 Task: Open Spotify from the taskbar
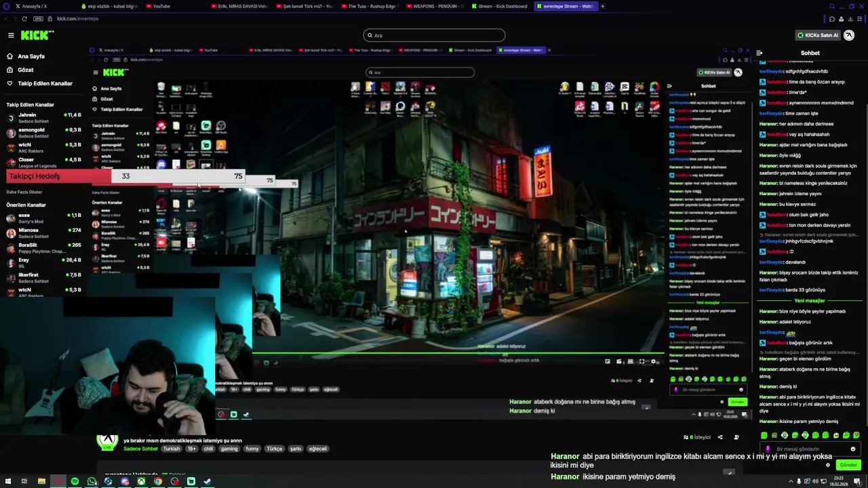pyautogui.click(x=75, y=482)
